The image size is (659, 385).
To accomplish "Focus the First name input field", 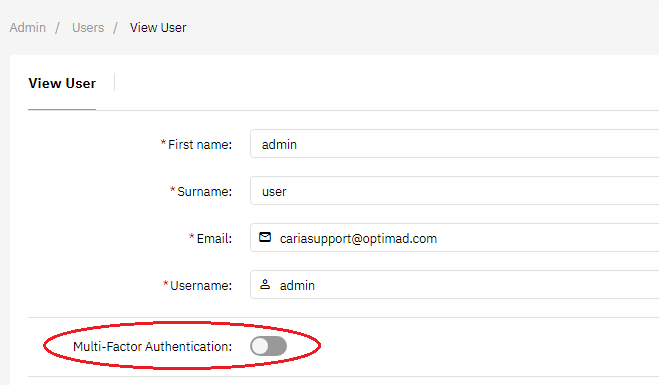I will (454, 144).
